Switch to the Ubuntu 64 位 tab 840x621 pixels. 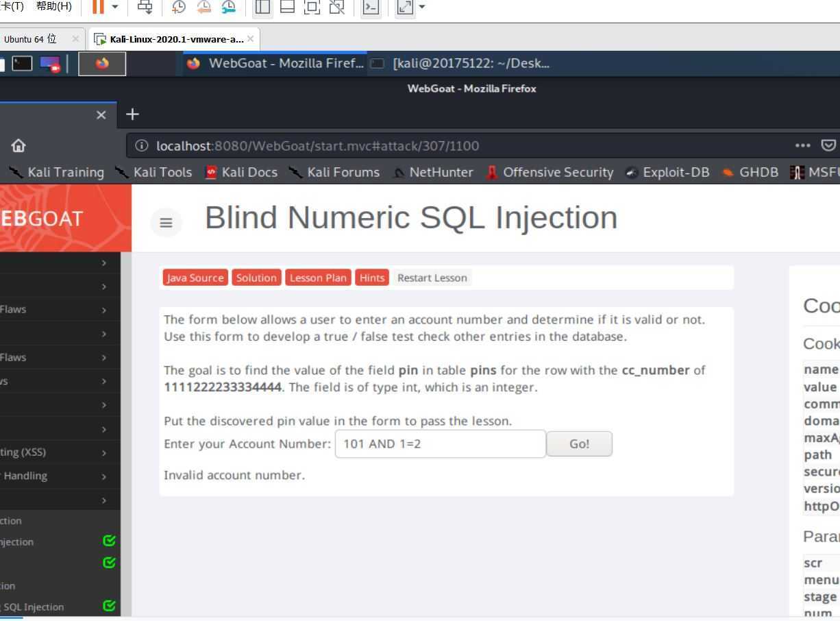(31, 39)
